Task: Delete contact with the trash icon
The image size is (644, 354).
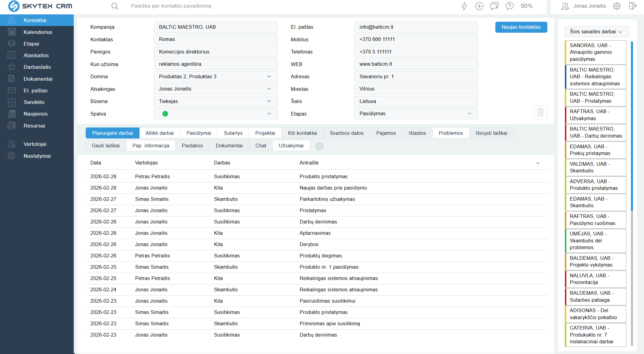Action: (x=540, y=112)
